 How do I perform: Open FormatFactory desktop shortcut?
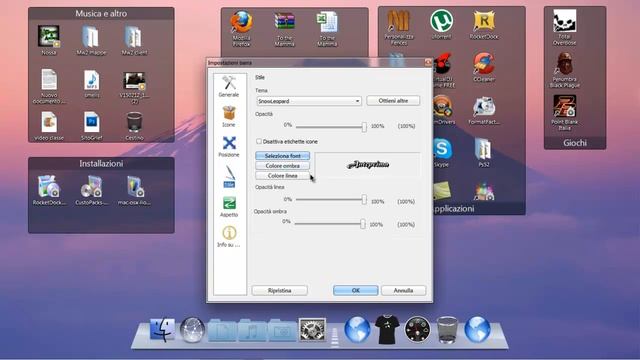pyautogui.click(x=484, y=110)
